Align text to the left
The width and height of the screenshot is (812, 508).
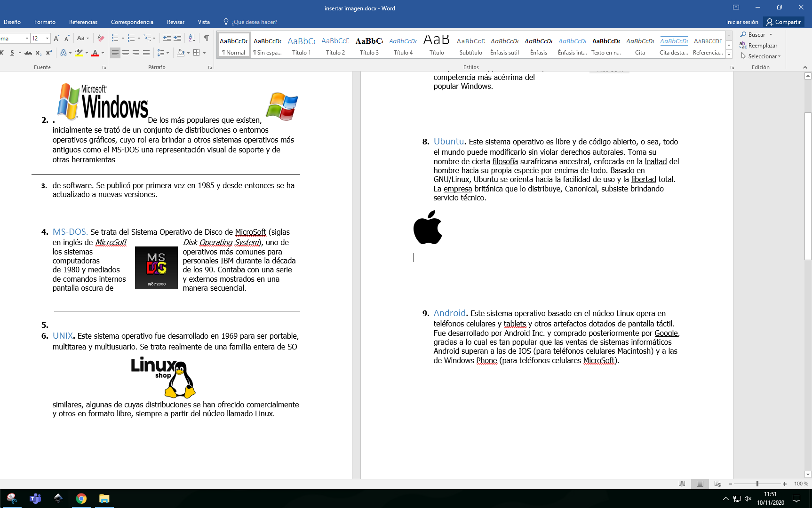click(x=115, y=53)
